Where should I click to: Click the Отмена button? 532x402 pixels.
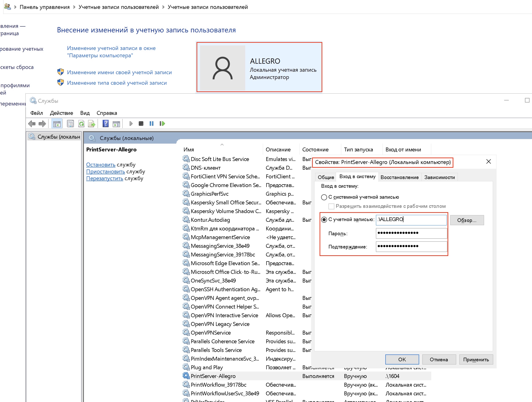click(439, 359)
